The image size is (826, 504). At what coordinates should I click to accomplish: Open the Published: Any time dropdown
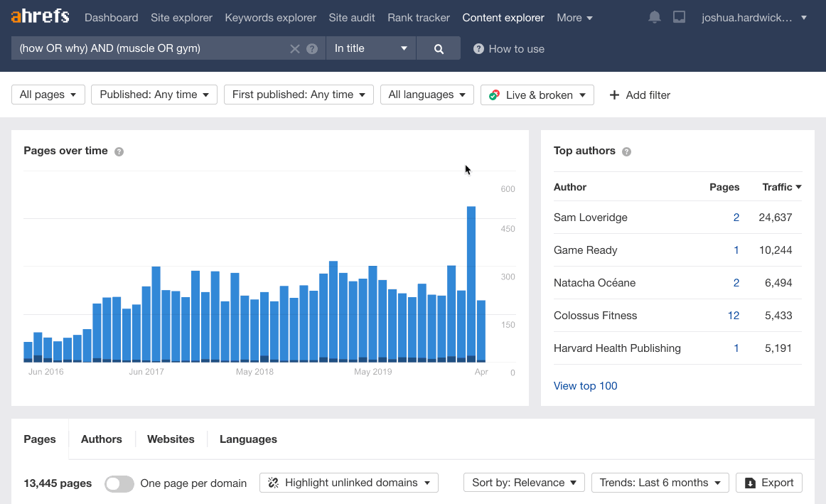tap(154, 94)
